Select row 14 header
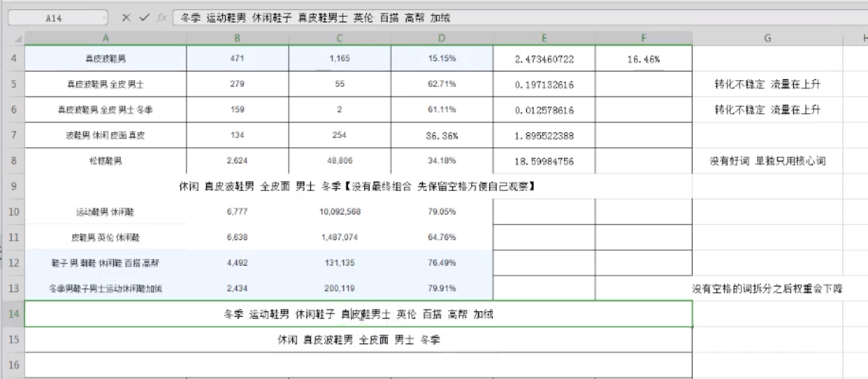868x379 pixels. [12, 313]
